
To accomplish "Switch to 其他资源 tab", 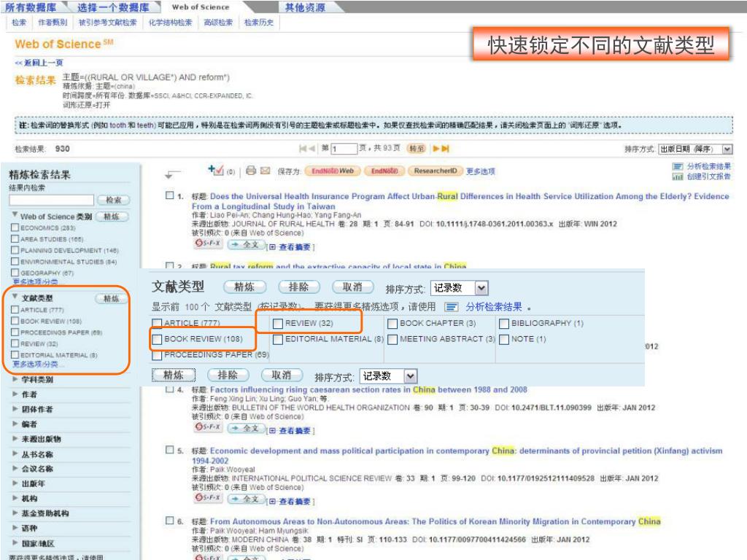I will [306, 7].
